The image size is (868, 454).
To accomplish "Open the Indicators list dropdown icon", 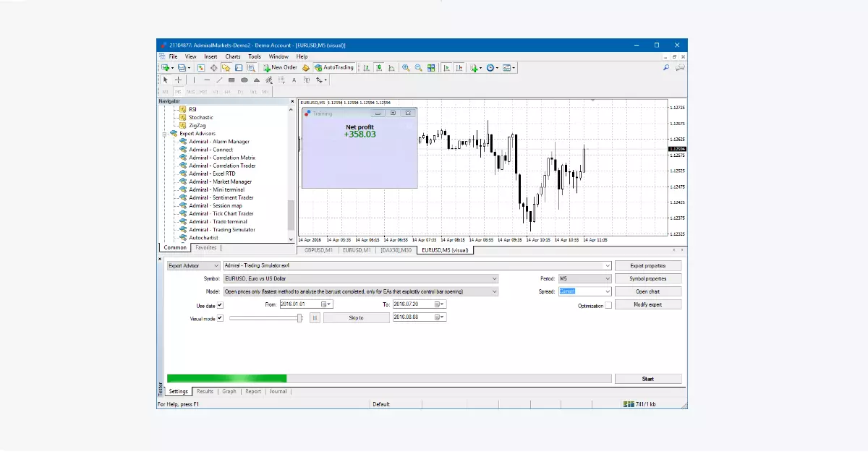I will 475,67.
